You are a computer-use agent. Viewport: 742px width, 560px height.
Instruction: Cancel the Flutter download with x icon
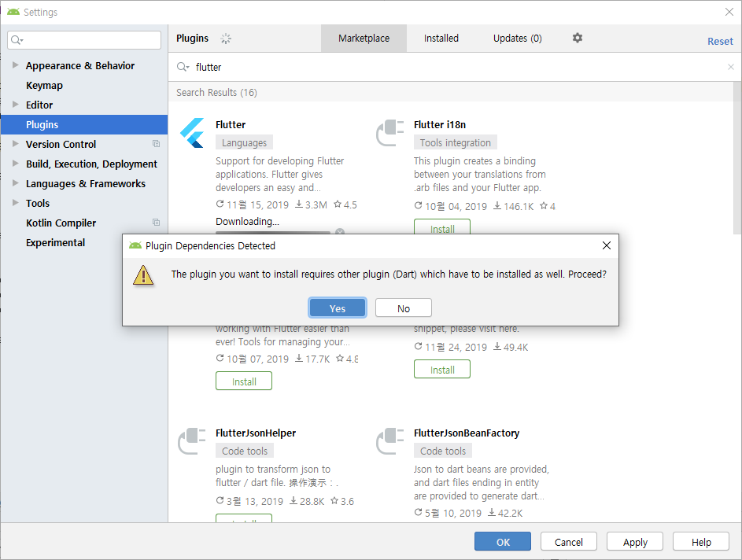(x=340, y=231)
